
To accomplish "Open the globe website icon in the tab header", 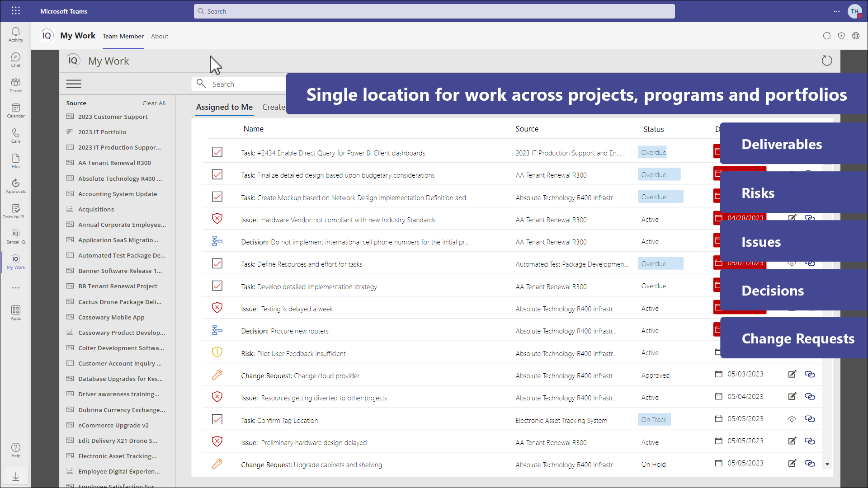I will click(856, 36).
